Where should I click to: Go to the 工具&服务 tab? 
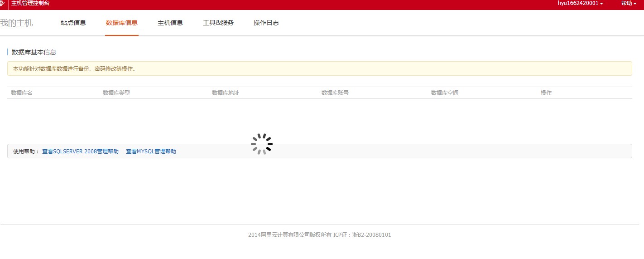click(x=218, y=23)
